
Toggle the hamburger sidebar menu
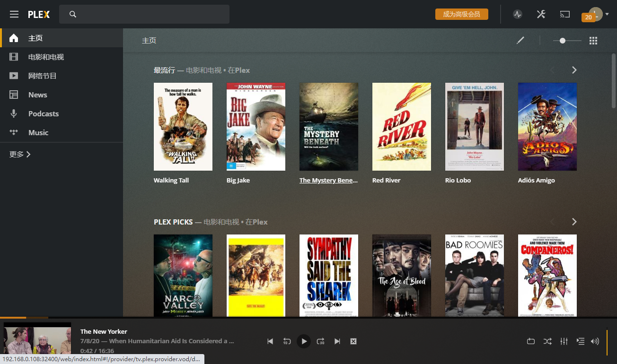click(x=14, y=14)
